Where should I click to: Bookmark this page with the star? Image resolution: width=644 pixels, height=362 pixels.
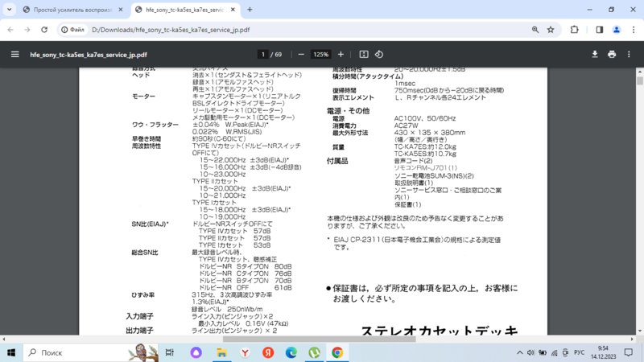click(x=551, y=30)
